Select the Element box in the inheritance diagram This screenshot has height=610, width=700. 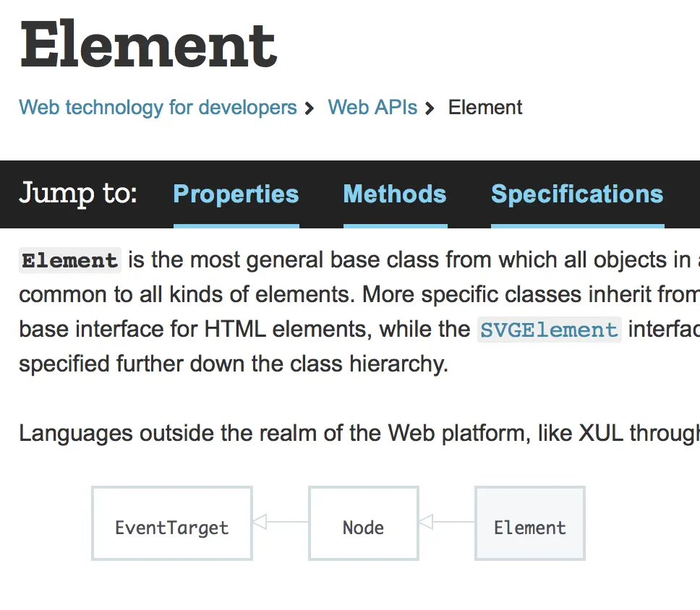point(529,523)
